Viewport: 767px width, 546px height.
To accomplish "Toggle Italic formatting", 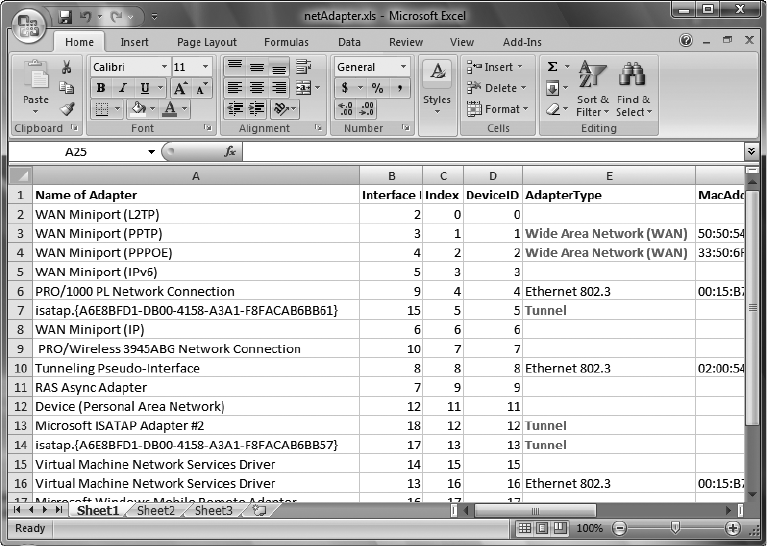I will [123, 88].
